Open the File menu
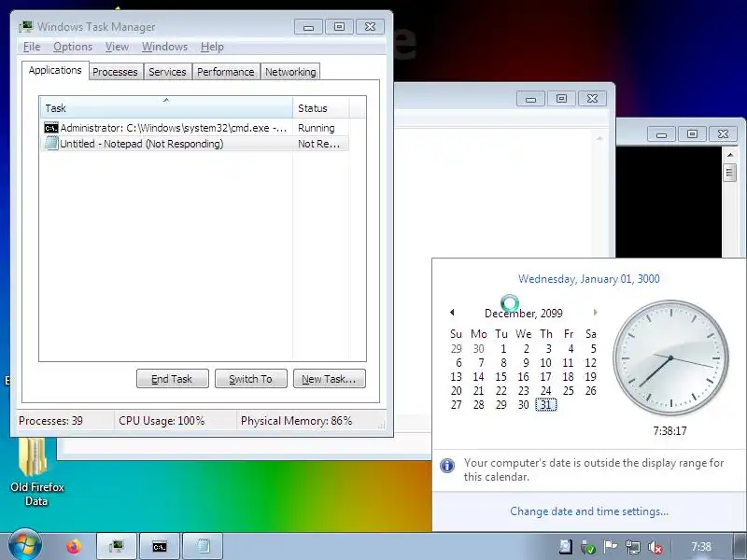Viewport: 747px width, 560px height. click(x=32, y=47)
